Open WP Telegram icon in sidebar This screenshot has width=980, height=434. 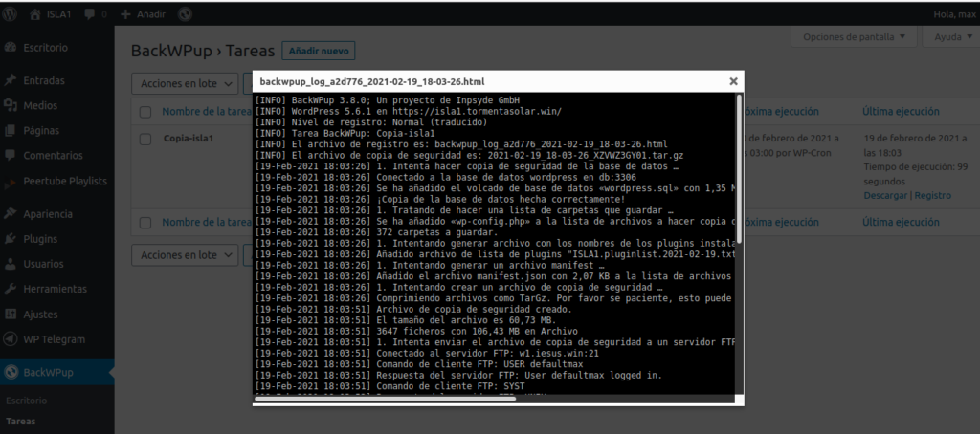pyautogui.click(x=10, y=339)
